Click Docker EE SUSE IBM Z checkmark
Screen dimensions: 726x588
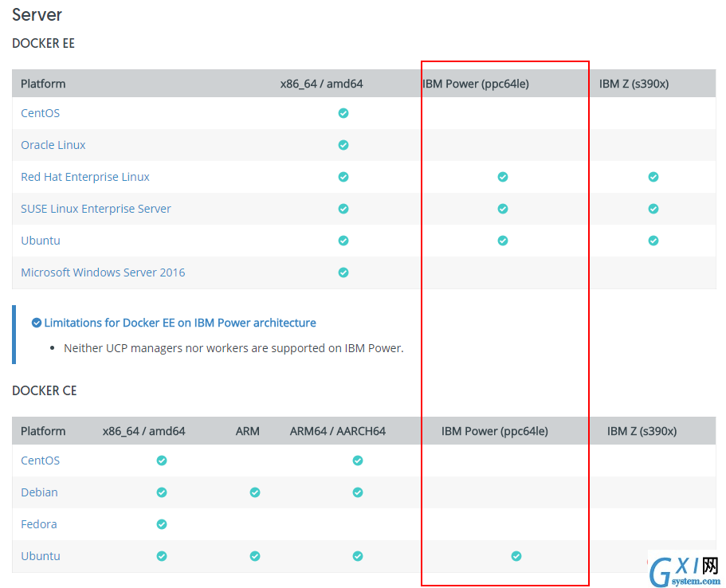pos(653,209)
